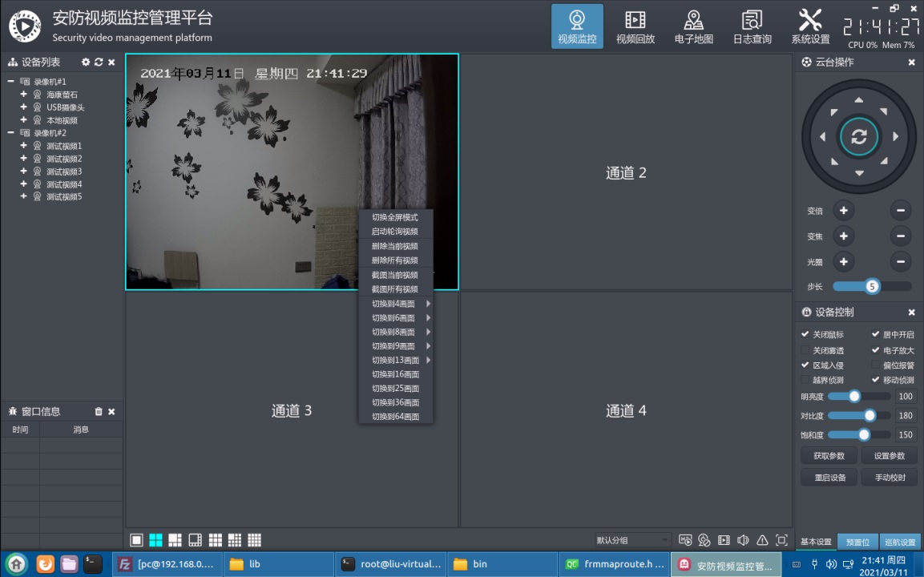Open the 默认分组 group dropdown
The image size is (924, 577).
coord(631,540)
